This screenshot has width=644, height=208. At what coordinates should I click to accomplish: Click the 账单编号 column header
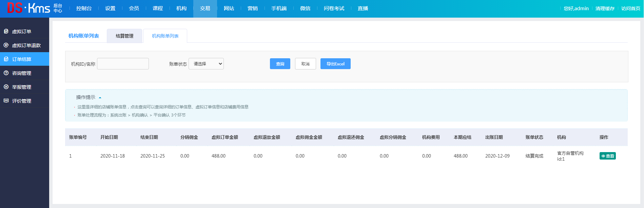(x=78, y=137)
